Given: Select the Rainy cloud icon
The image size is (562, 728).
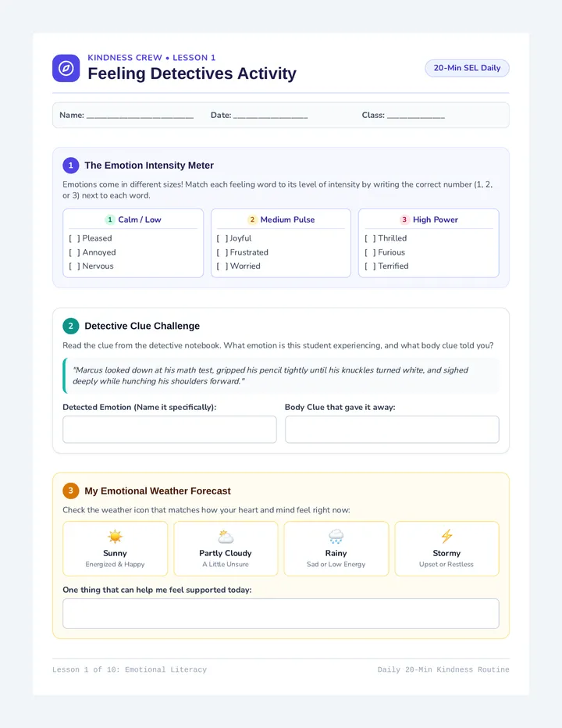Looking at the screenshot, I should tap(336, 537).
